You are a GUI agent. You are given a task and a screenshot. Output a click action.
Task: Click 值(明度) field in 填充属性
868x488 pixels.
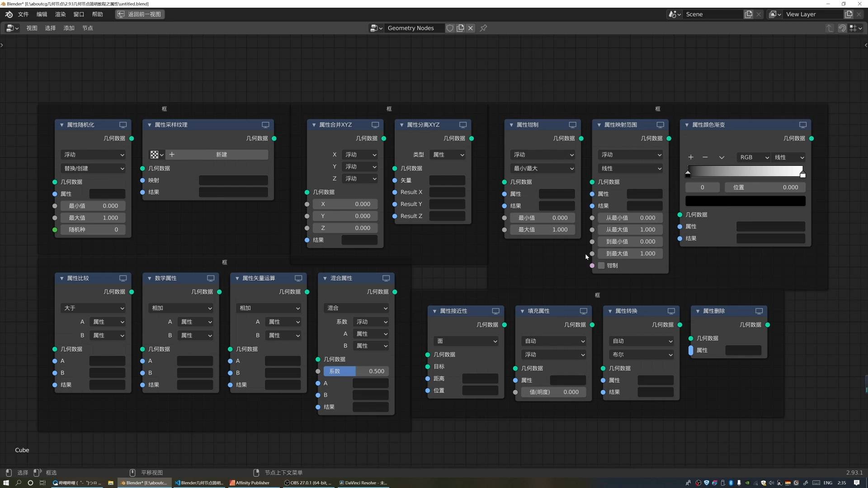click(x=553, y=392)
